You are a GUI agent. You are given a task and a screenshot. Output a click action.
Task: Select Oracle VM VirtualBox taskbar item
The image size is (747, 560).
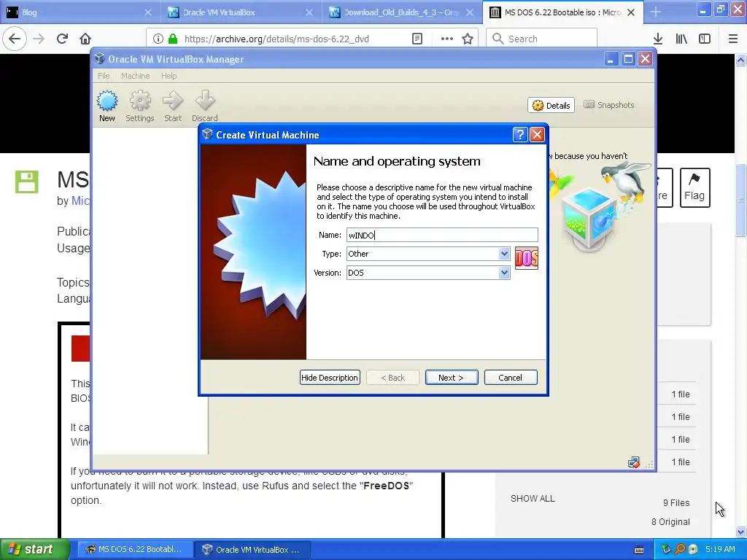coord(253,550)
